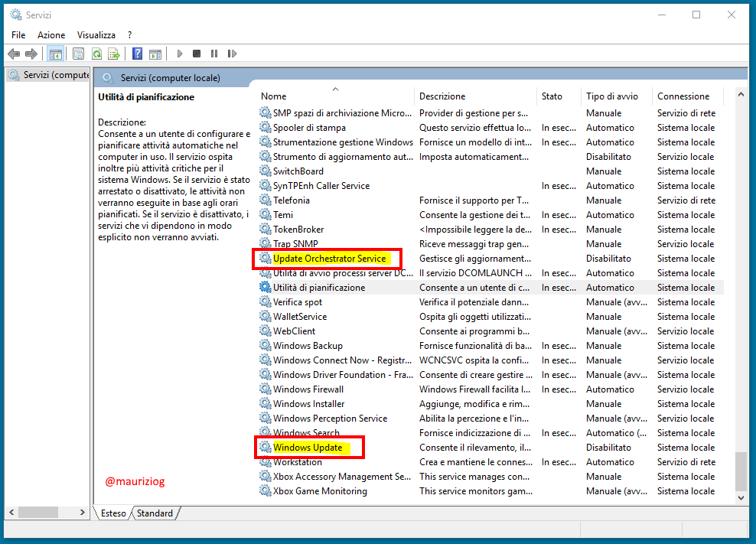This screenshot has width=756, height=544.
Task: Select the Windows Search service
Action: (490, 432)
